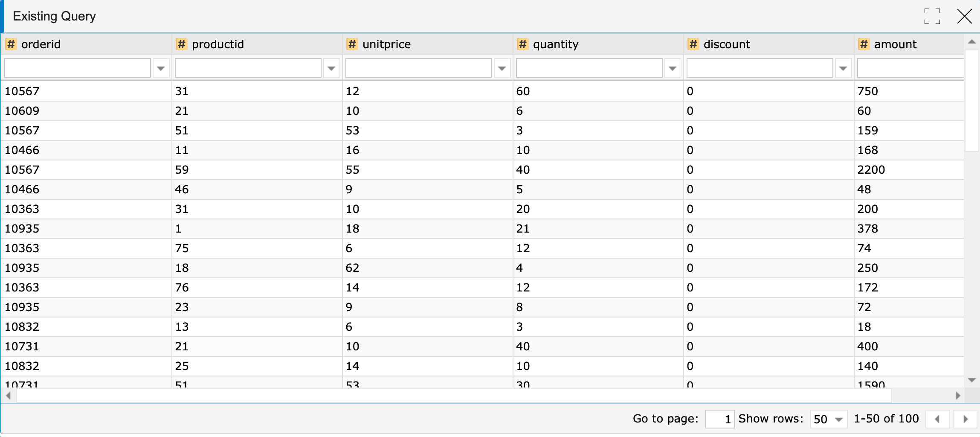Click the vertical scrollbar down arrow

[x=971, y=379]
